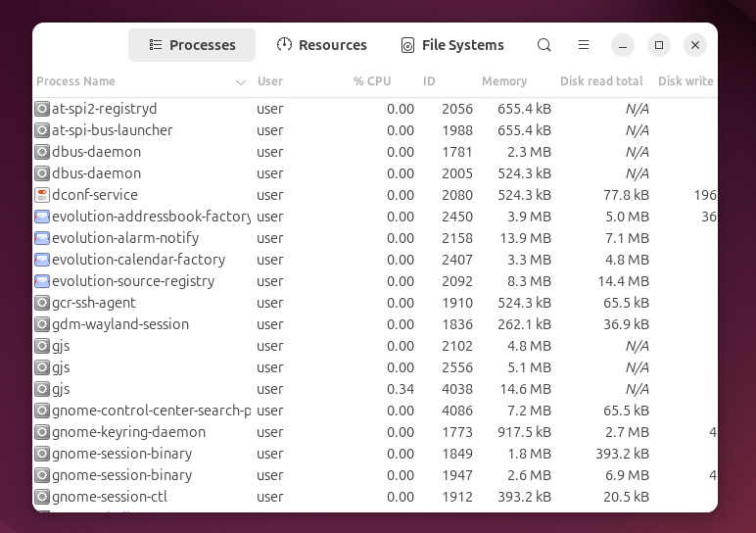Sort by the Memory column header

pyautogui.click(x=504, y=81)
